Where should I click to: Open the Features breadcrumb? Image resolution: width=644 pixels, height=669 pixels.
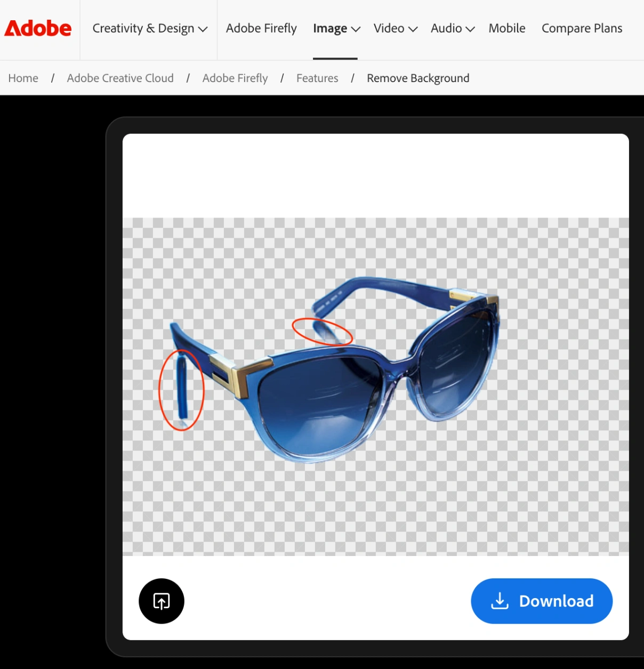point(317,78)
